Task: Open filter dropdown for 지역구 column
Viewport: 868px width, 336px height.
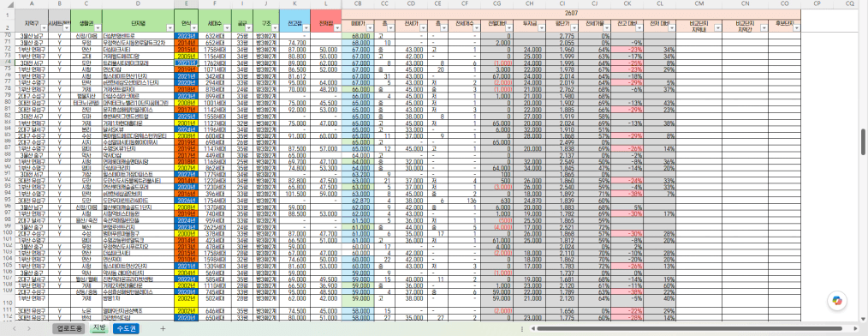Action: 44,27
